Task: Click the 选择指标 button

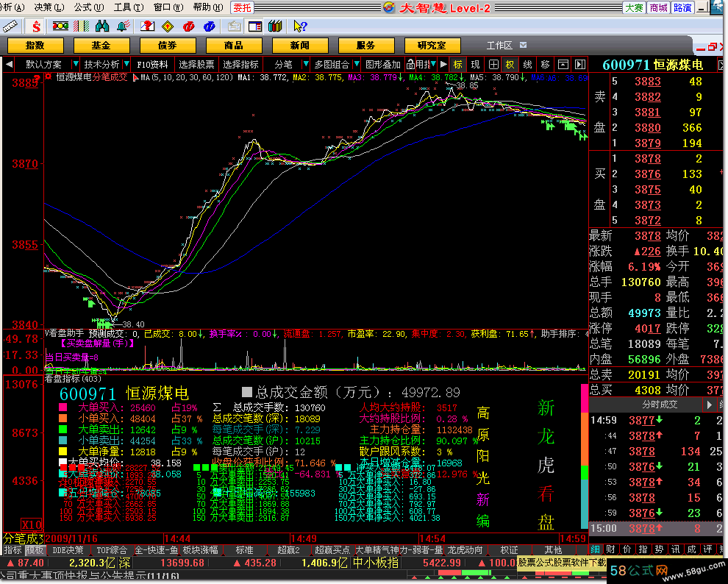Action: (240, 64)
